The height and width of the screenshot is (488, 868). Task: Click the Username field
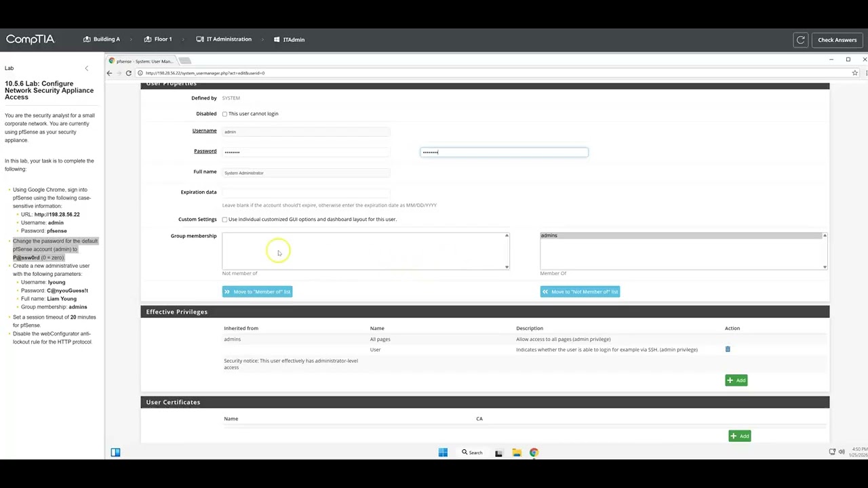[x=306, y=131]
